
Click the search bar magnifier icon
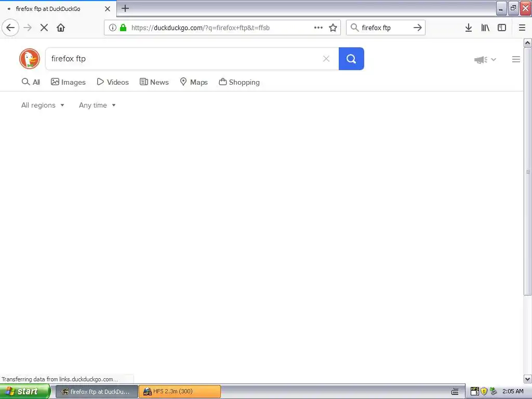click(354, 28)
